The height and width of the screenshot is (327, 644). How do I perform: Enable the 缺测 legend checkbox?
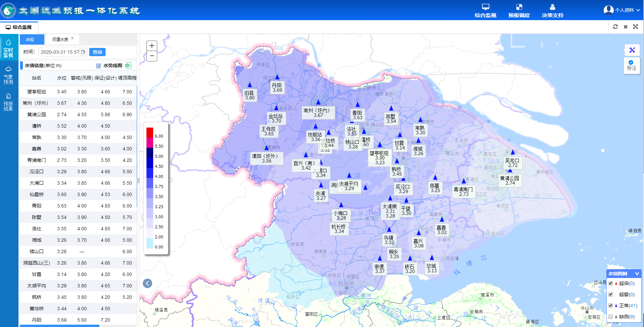coord(610,316)
